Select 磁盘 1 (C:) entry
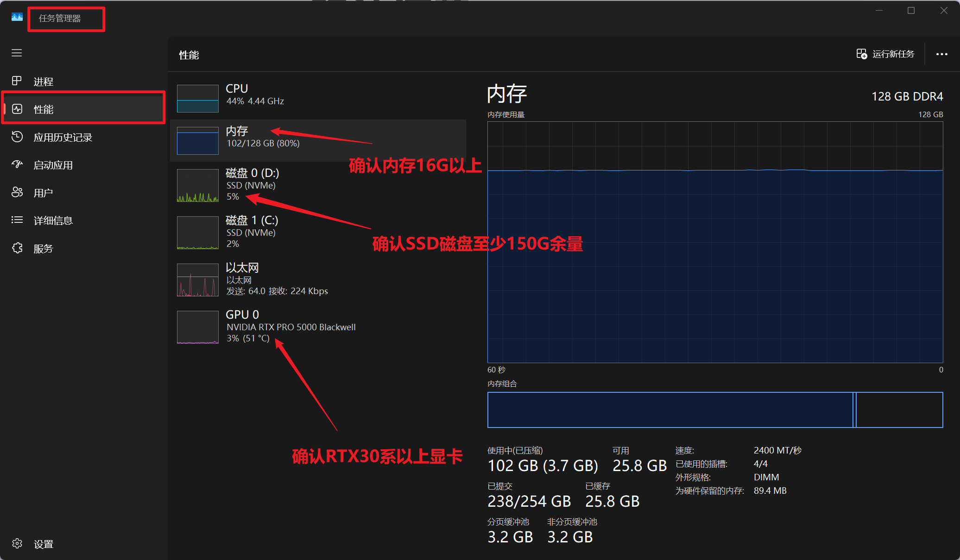Viewport: 960px width, 560px height. (x=318, y=232)
